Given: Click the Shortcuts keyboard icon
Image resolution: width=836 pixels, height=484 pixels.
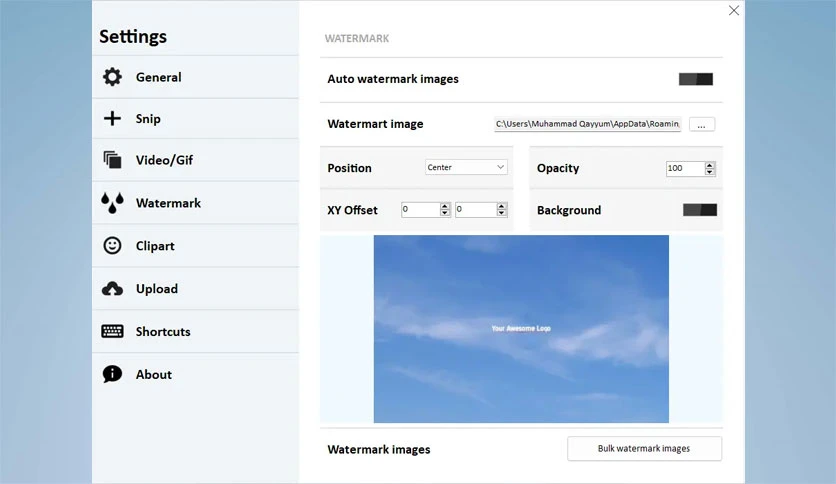Looking at the screenshot, I should point(112,331).
